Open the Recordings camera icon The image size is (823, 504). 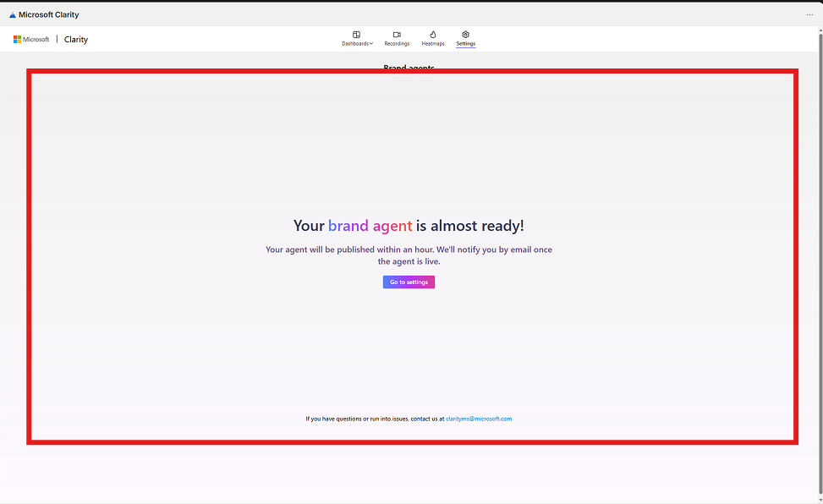397,35
